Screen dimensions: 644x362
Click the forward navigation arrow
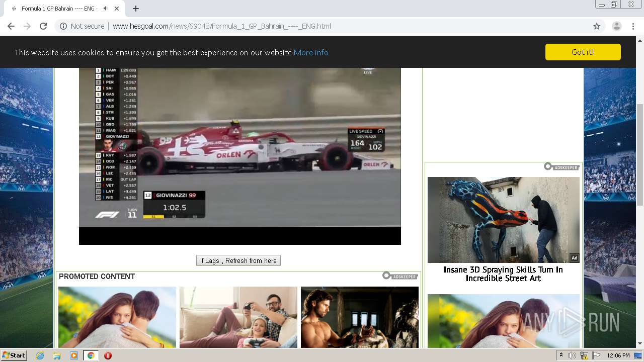pos(27,26)
